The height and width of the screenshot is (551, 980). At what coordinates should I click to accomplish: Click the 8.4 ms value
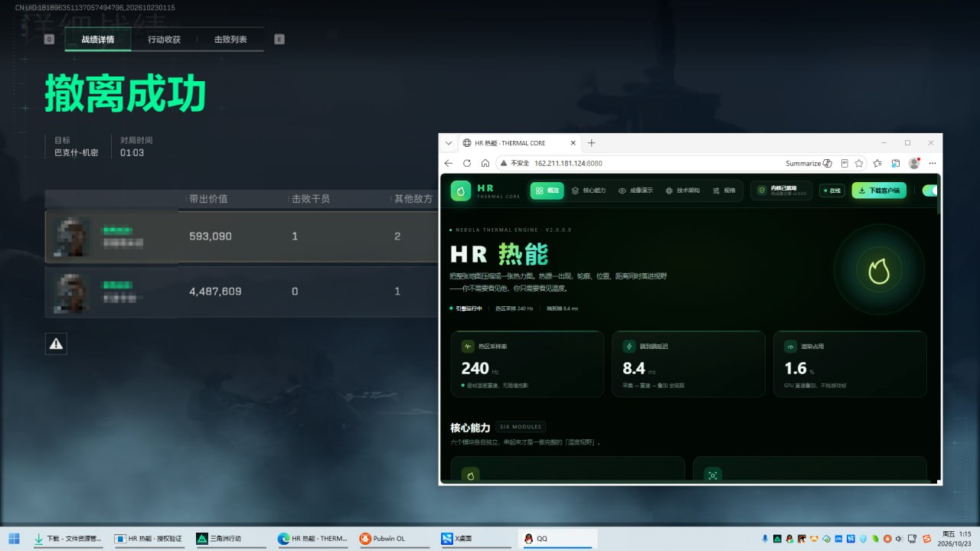[x=640, y=369]
